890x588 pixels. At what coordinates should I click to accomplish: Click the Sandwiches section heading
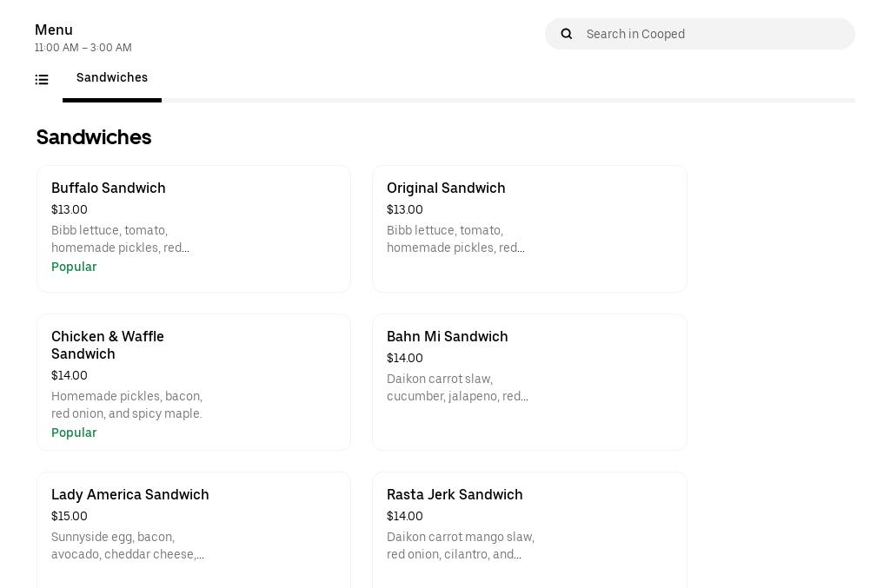[x=94, y=137]
